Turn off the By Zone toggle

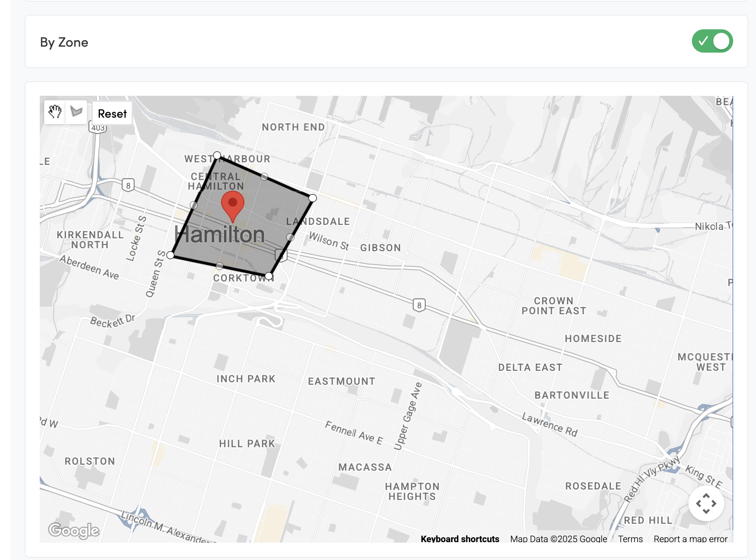click(712, 41)
